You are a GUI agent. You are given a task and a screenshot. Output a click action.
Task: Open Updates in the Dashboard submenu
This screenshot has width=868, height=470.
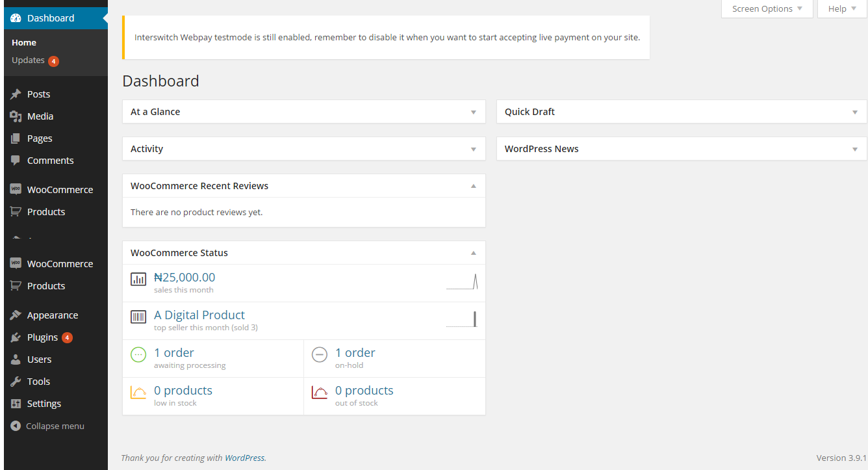(x=29, y=60)
